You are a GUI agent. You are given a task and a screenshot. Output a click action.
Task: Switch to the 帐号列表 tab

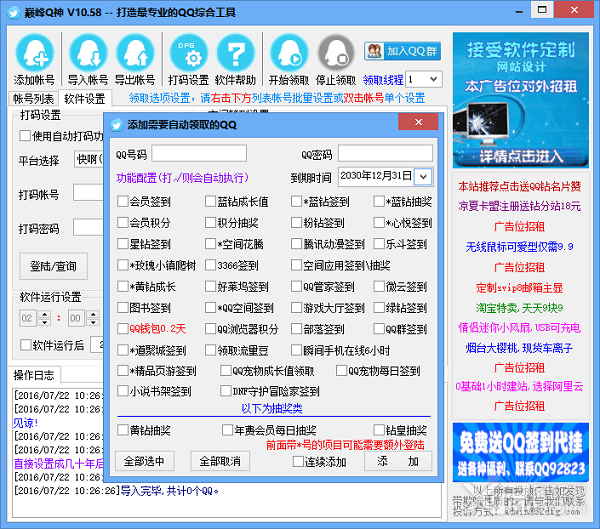tap(33, 99)
